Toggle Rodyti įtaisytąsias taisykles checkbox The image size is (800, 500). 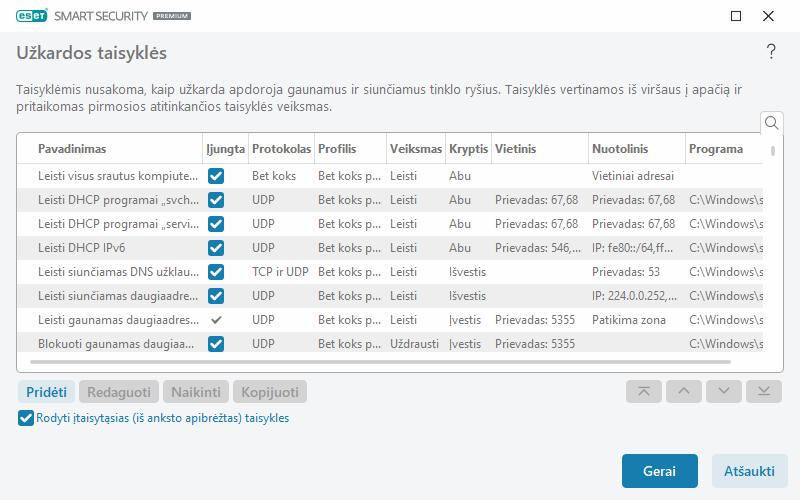(x=26, y=418)
